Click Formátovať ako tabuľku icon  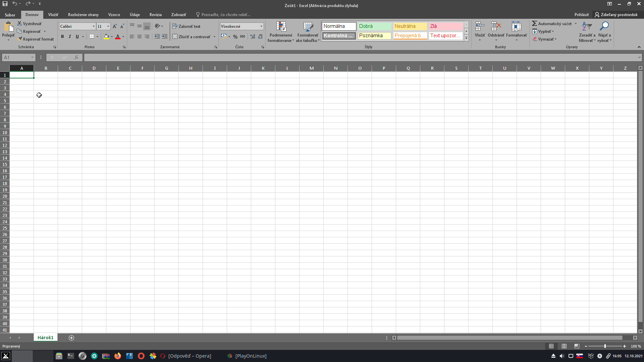tap(308, 26)
